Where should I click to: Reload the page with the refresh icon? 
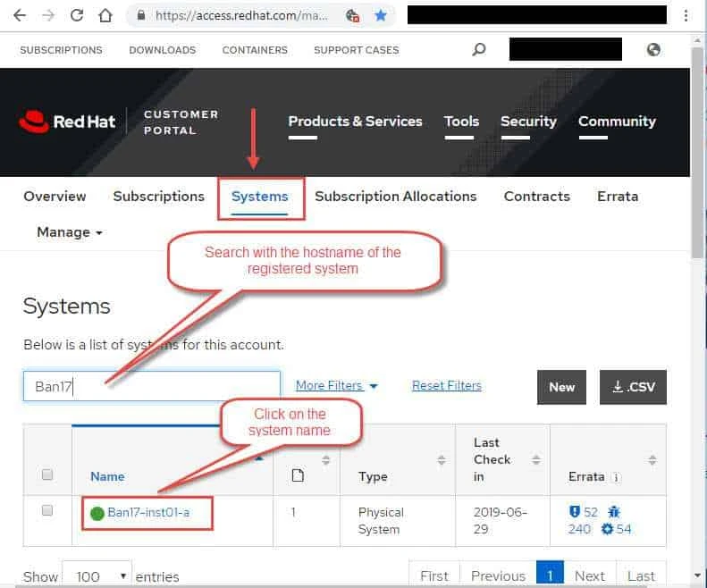(77, 15)
